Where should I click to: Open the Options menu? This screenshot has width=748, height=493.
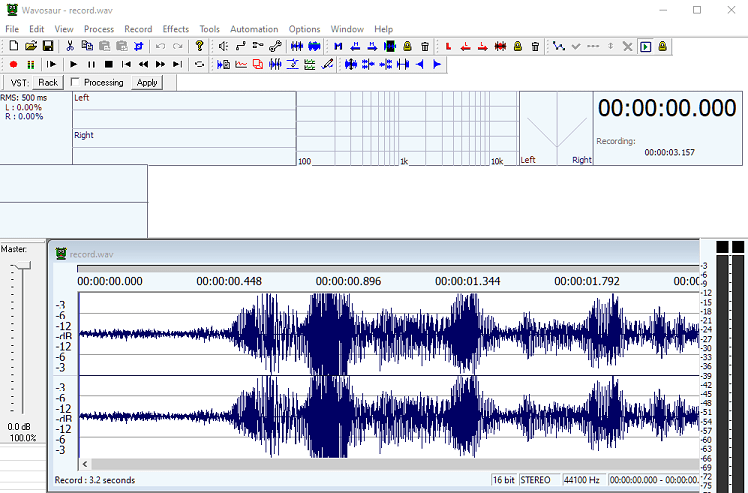click(x=304, y=29)
